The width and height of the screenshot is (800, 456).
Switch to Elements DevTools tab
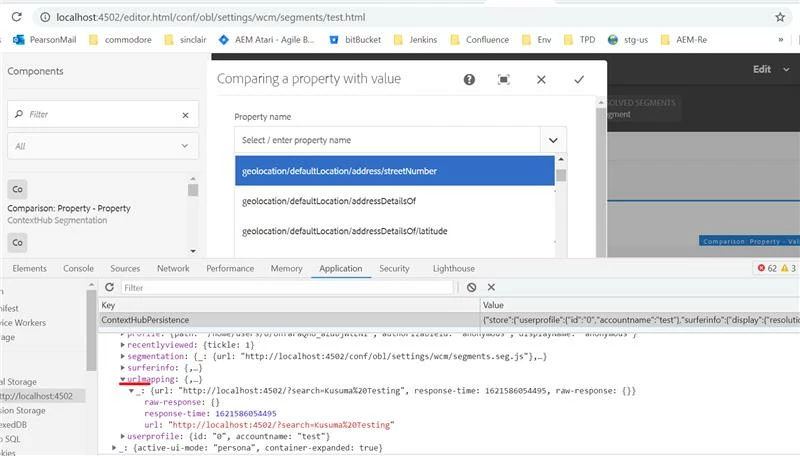point(30,268)
